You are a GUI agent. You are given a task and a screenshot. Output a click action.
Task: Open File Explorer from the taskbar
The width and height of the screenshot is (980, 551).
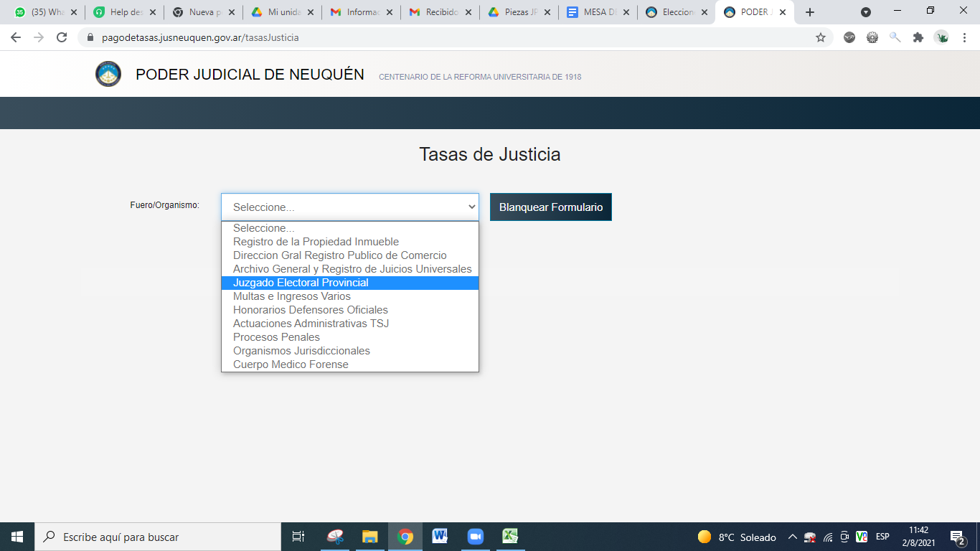[x=369, y=537]
